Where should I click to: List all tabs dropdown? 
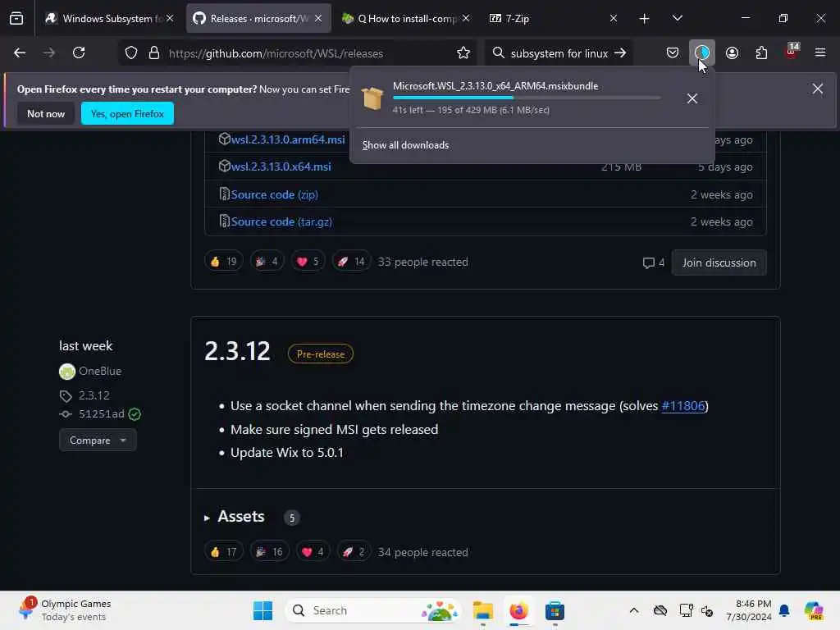[677, 19]
